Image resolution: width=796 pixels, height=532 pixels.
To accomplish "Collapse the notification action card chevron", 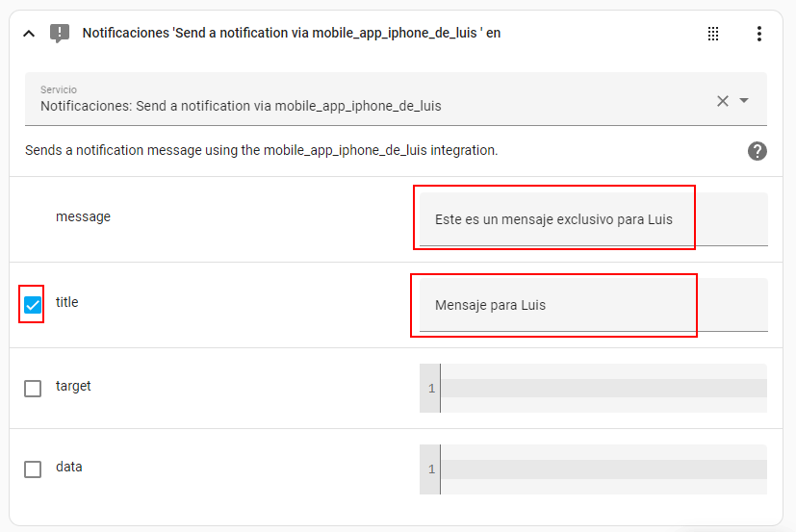I will click(29, 34).
